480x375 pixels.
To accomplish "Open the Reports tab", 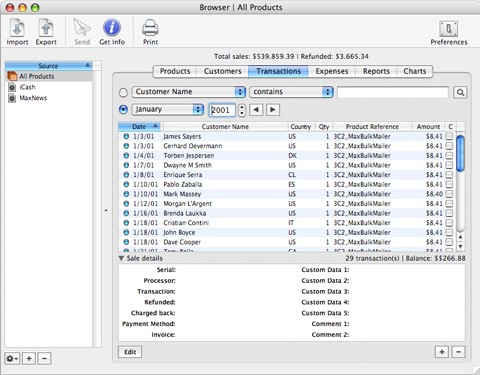I will click(376, 71).
